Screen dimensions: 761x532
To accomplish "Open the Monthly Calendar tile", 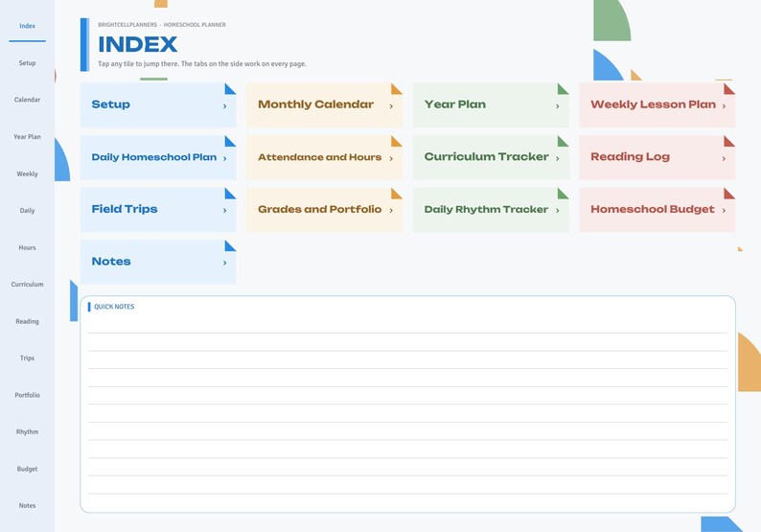I will 325,104.
